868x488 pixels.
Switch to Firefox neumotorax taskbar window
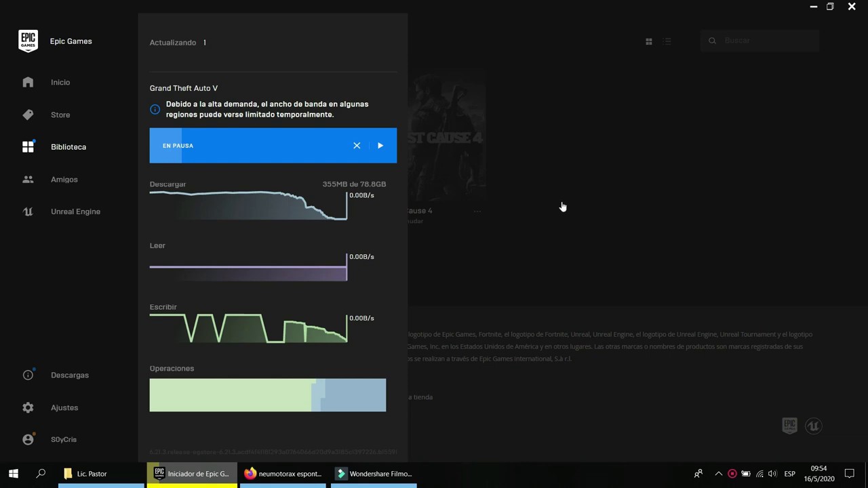click(283, 474)
